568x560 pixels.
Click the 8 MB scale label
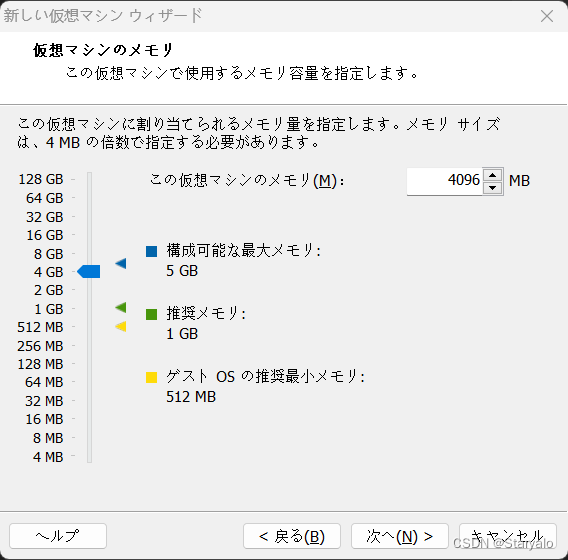click(x=49, y=438)
